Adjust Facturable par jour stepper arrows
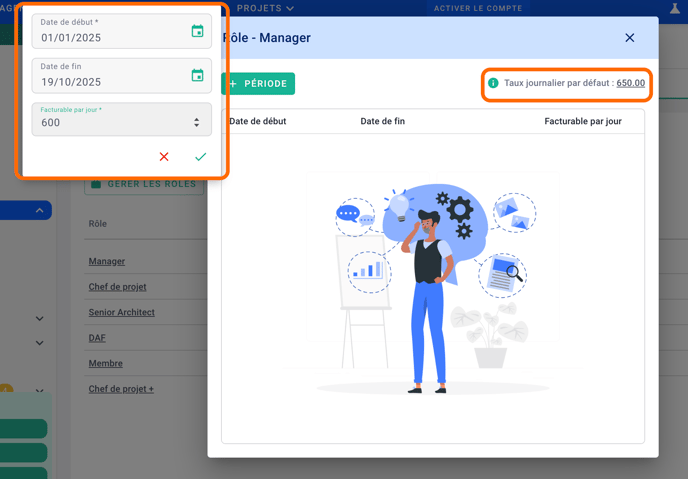The height and width of the screenshot is (479, 688). [196, 122]
